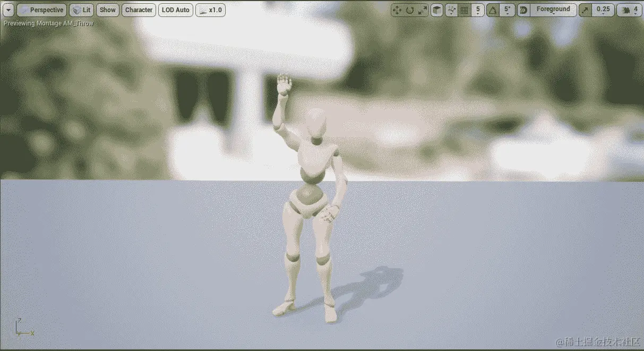Open the Foreground dropdown
Screen dimensions: 644x351
point(553,10)
